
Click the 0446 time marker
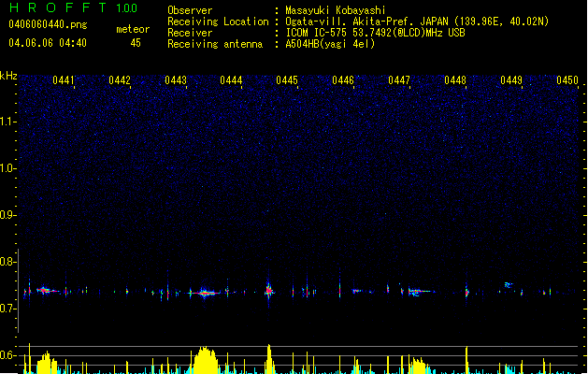coord(343,80)
